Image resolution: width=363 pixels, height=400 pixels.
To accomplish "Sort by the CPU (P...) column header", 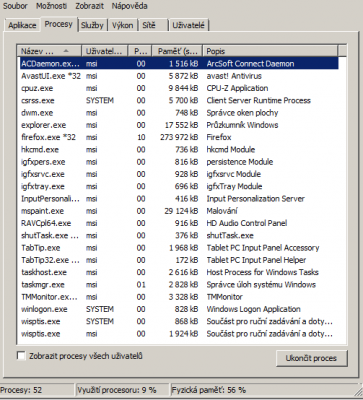I will coord(140,51).
